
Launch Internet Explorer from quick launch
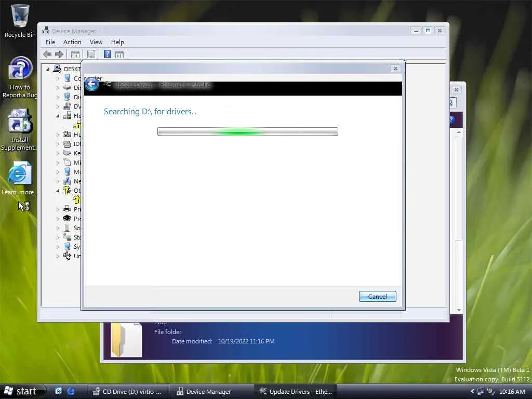[71, 391]
